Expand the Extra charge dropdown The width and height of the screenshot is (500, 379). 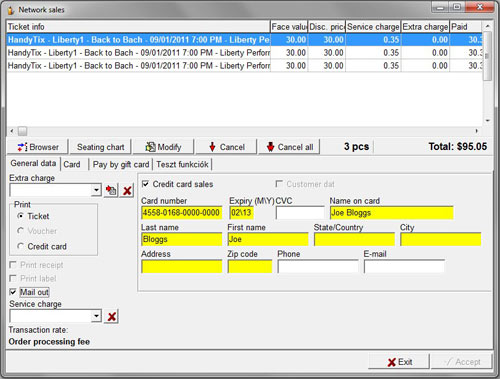(96, 190)
